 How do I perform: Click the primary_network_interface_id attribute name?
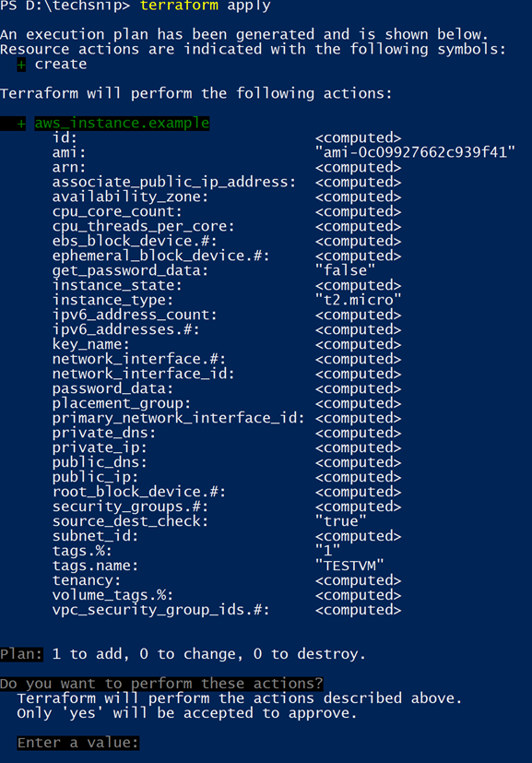point(179,418)
